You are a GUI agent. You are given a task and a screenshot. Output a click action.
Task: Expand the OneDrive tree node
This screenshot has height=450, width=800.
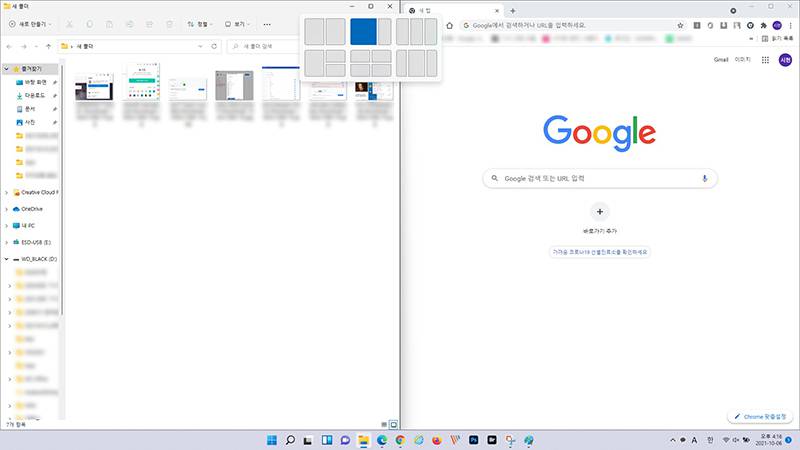pyautogui.click(x=8, y=209)
